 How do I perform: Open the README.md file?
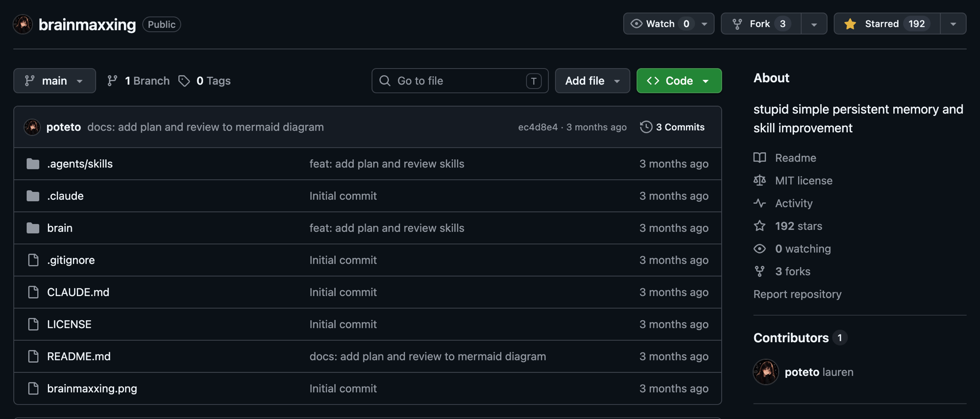coord(79,356)
